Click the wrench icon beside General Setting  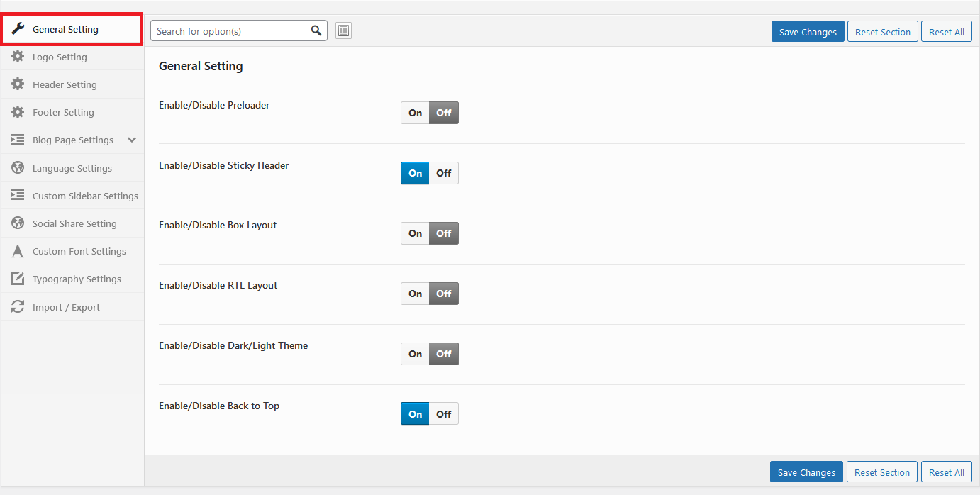(18, 29)
